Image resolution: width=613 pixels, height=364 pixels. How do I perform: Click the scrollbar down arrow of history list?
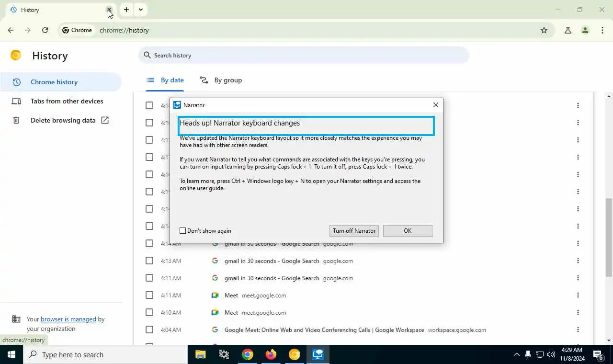click(x=609, y=341)
